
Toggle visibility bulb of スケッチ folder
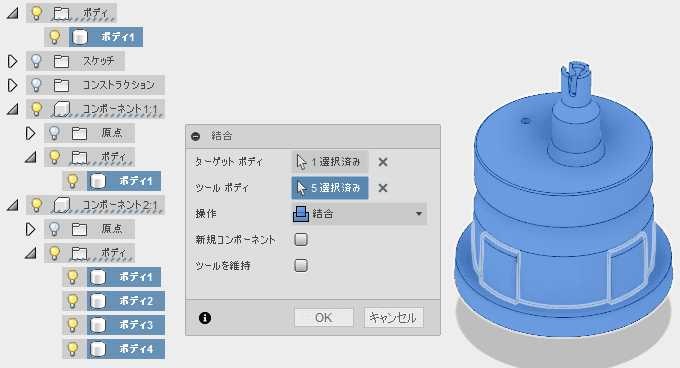point(36,61)
